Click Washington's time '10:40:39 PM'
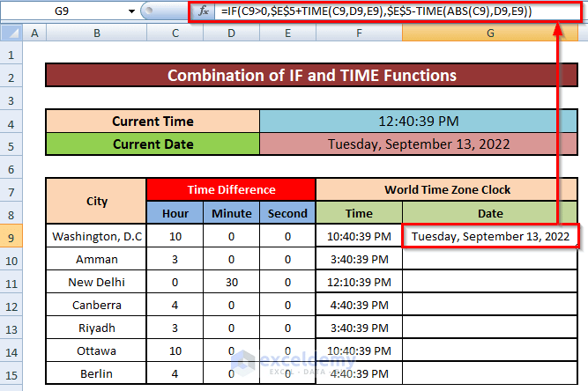Viewport: 588px width, 391px height. (359, 236)
